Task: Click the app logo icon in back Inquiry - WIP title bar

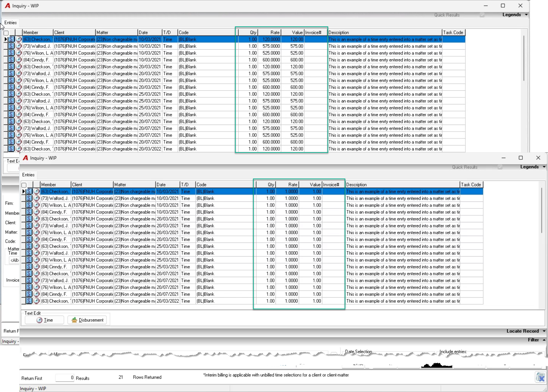Action: [7, 6]
